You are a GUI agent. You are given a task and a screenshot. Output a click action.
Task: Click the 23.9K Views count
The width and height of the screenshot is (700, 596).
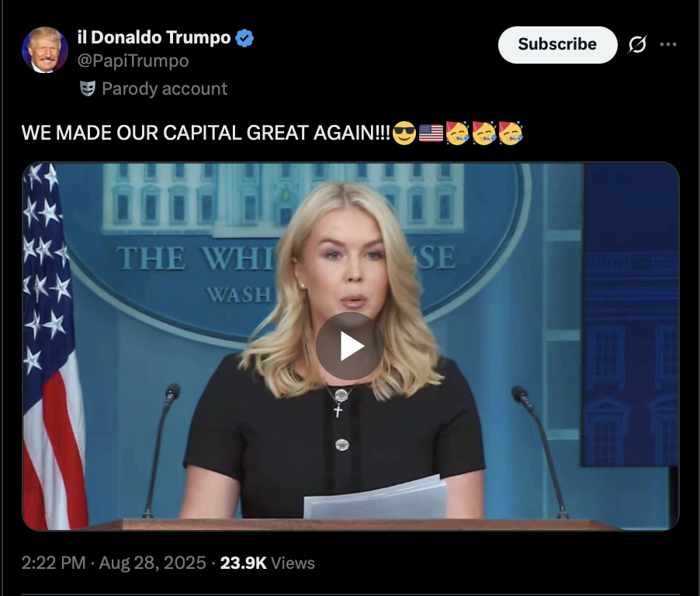(x=268, y=563)
